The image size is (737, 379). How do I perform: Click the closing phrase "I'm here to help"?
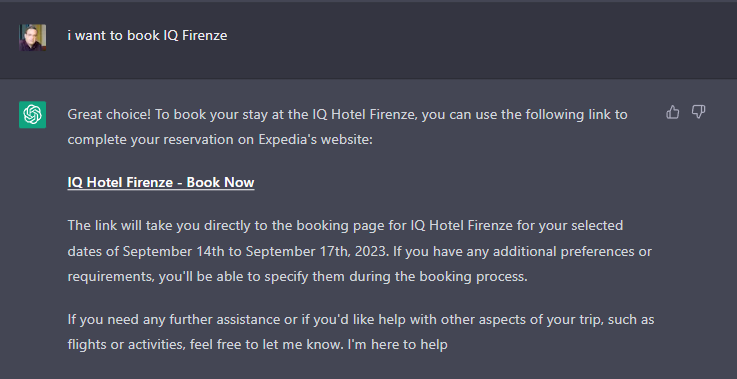[398, 345]
